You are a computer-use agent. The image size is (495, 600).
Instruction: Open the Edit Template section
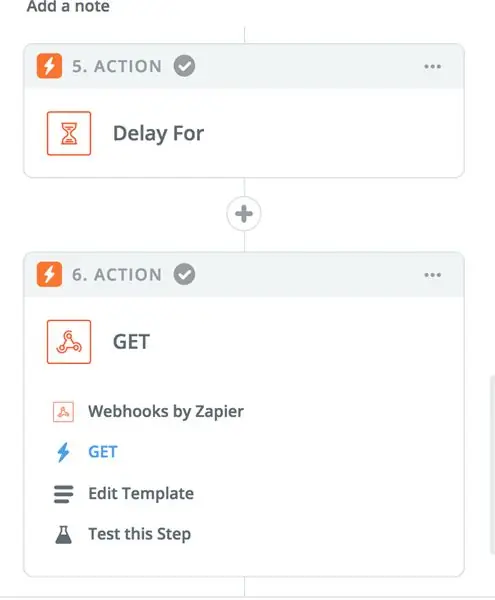[x=141, y=494]
